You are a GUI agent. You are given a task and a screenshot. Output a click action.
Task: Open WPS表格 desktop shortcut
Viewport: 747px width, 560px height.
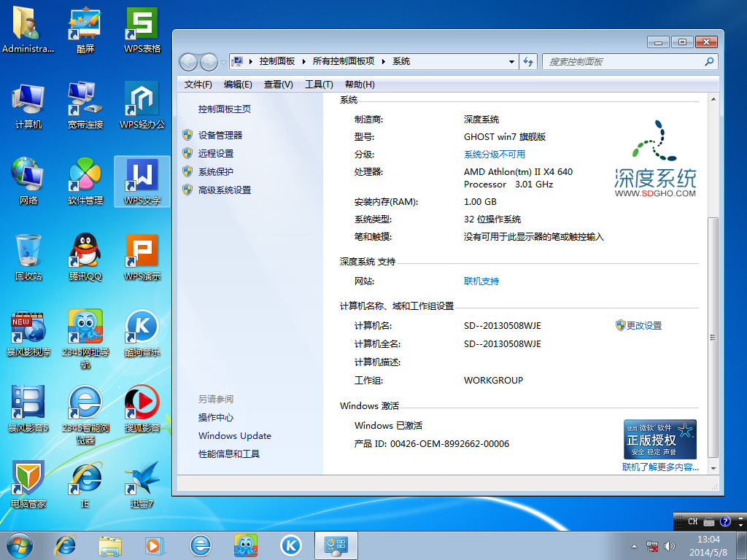pyautogui.click(x=142, y=29)
